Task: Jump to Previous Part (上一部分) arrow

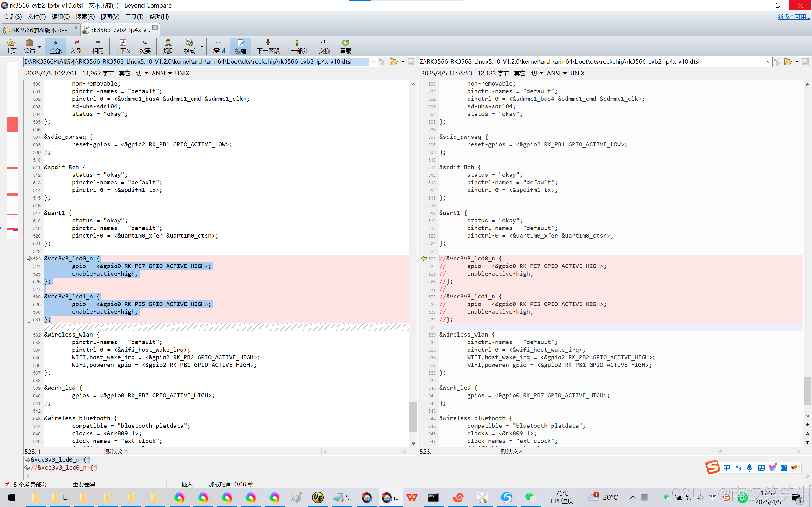Action: pyautogui.click(x=297, y=46)
